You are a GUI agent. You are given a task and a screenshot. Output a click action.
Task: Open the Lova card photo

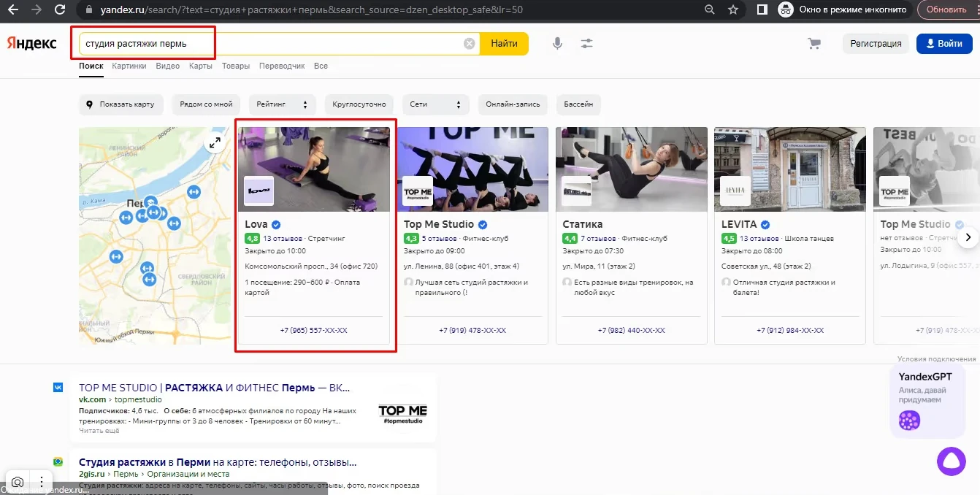coord(314,169)
